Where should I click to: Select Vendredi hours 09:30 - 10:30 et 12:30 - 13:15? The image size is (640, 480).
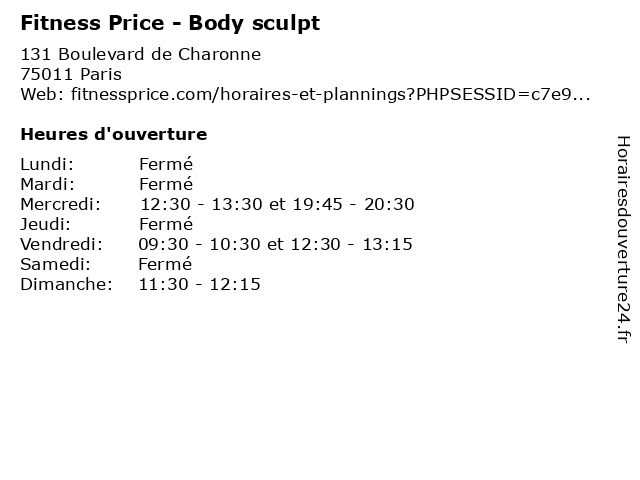click(x=275, y=244)
